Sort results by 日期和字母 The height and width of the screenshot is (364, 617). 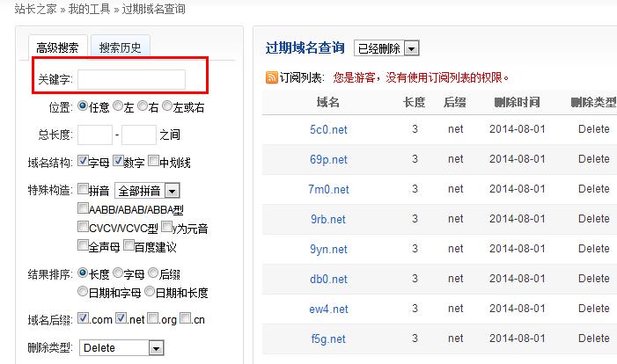(82, 291)
